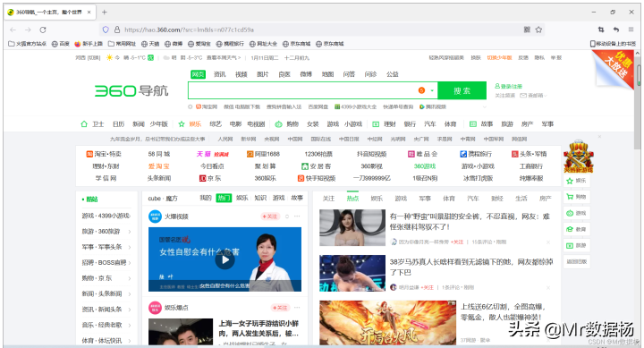Click the home icon beside 卫士

point(84,123)
